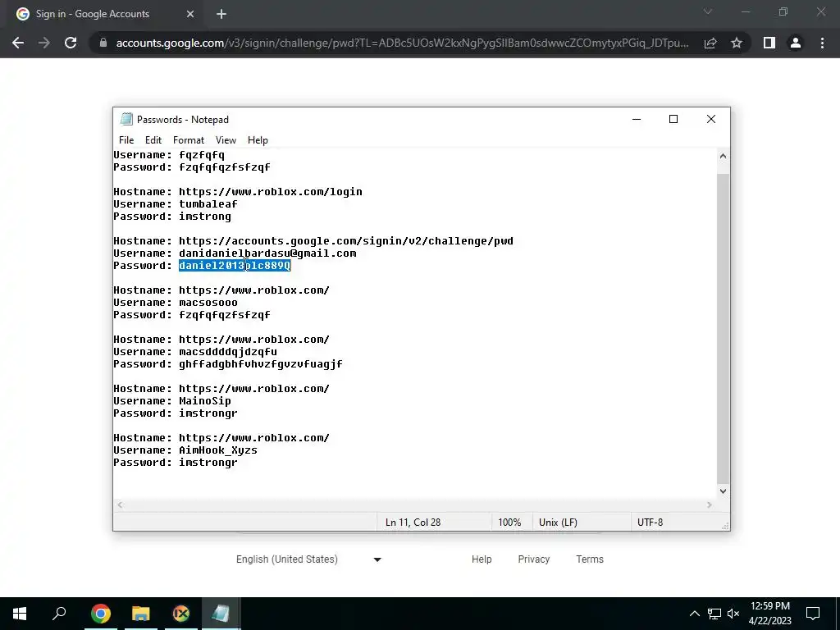Click 'UTF-8' encoding in status bar
Viewport: 840px width, 630px height.
[650, 523]
